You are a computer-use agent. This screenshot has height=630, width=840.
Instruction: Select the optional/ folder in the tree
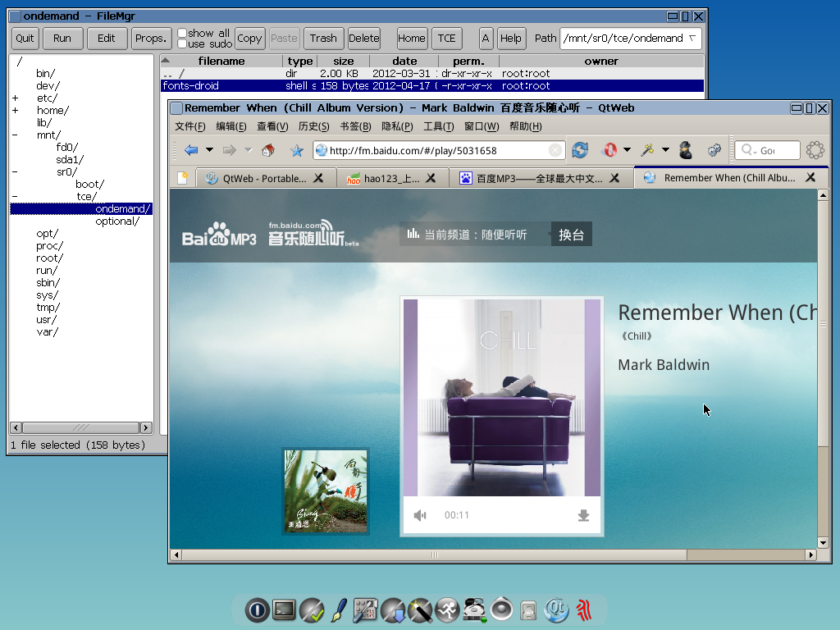[117, 221]
